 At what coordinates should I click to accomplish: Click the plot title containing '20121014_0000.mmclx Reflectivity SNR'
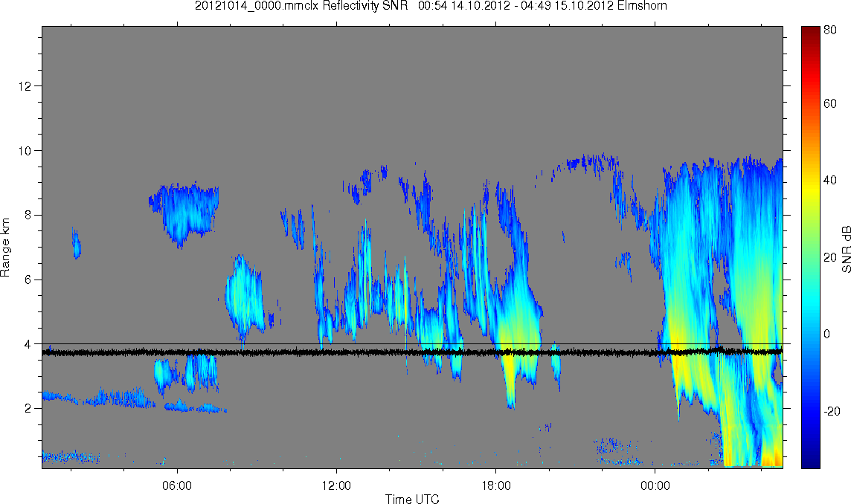click(x=431, y=6)
